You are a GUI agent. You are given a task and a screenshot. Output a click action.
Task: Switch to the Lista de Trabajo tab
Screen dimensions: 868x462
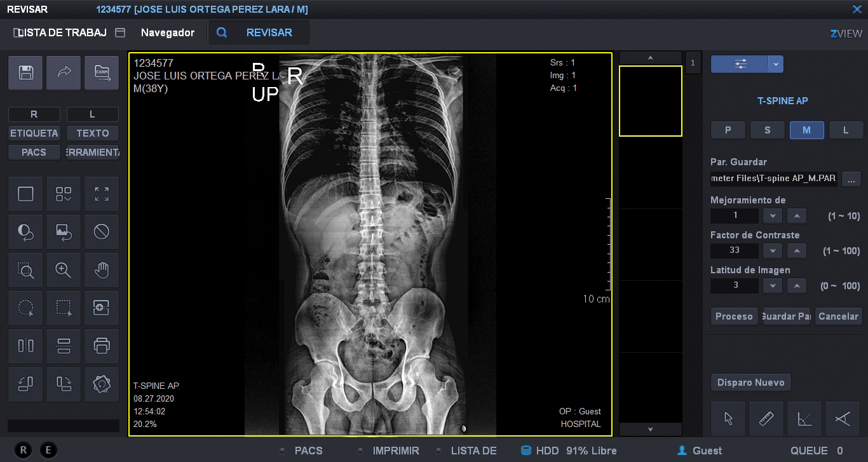(60, 32)
